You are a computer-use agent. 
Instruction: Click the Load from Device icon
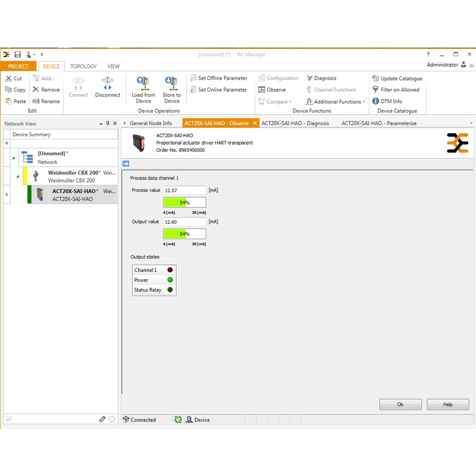click(x=143, y=83)
